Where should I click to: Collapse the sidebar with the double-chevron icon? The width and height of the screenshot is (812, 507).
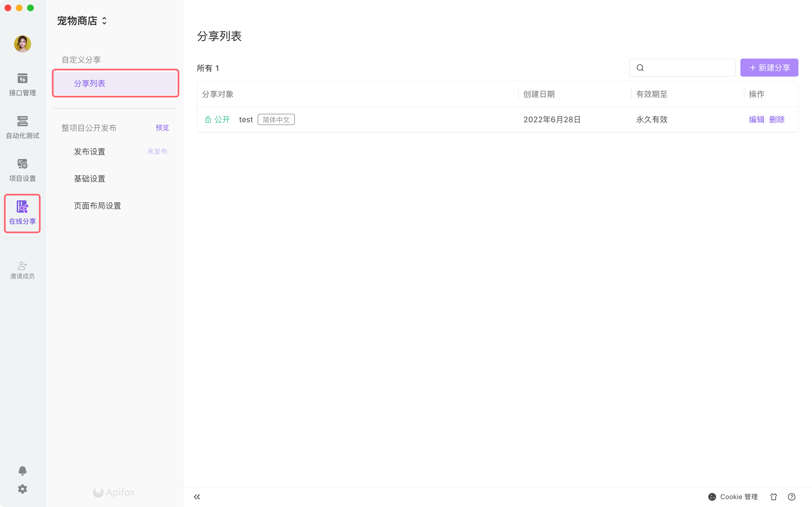pyautogui.click(x=197, y=497)
